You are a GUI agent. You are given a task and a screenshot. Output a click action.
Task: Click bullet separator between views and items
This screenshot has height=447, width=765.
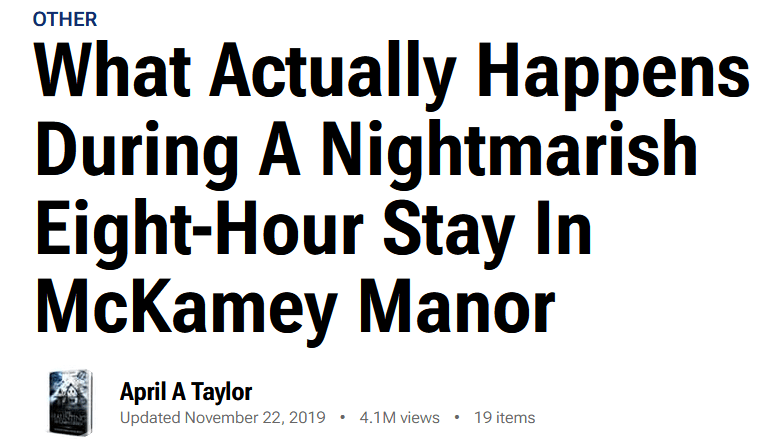click(x=455, y=417)
